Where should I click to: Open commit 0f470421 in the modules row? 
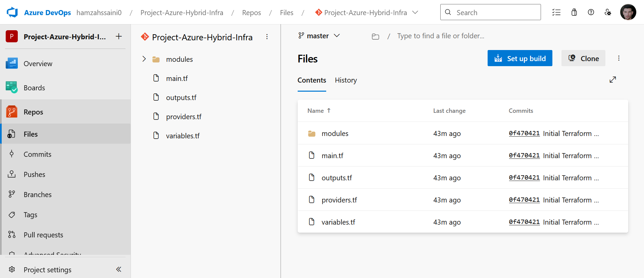coord(524,133)
